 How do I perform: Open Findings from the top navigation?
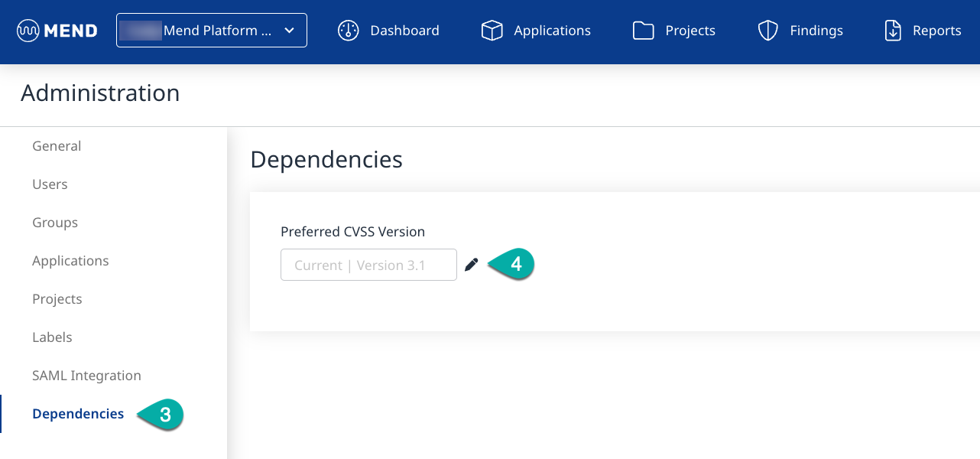[816, 31]
